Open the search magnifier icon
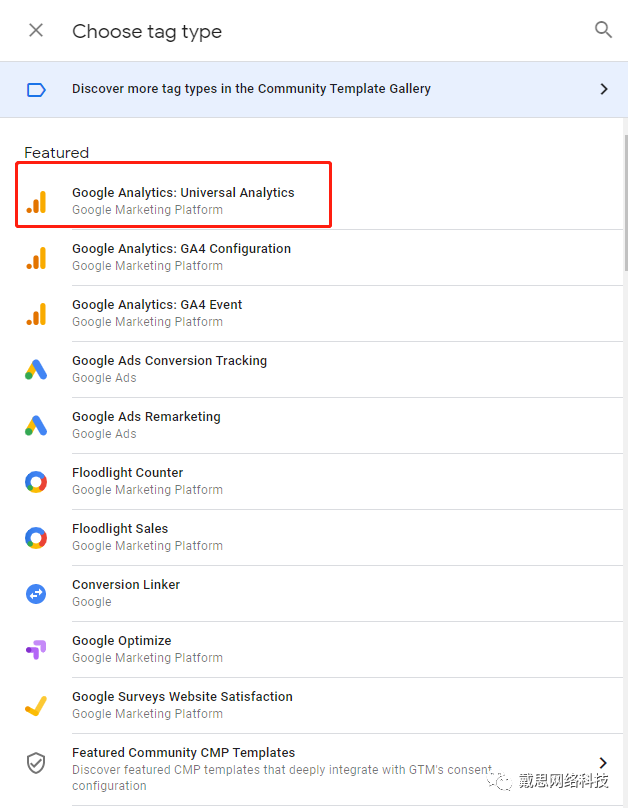The height and width of the screenshot is (808, 628). coord(603,30)
